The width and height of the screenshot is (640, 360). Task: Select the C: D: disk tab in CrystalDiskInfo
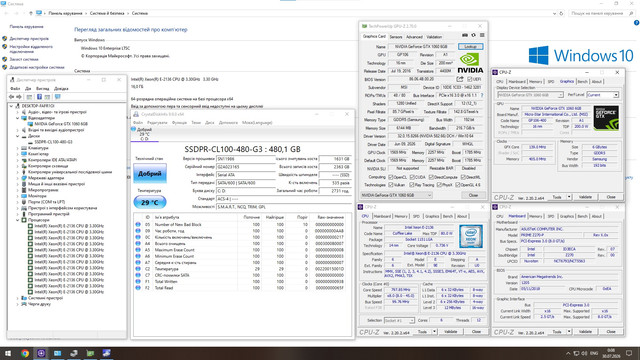point(144,134)
